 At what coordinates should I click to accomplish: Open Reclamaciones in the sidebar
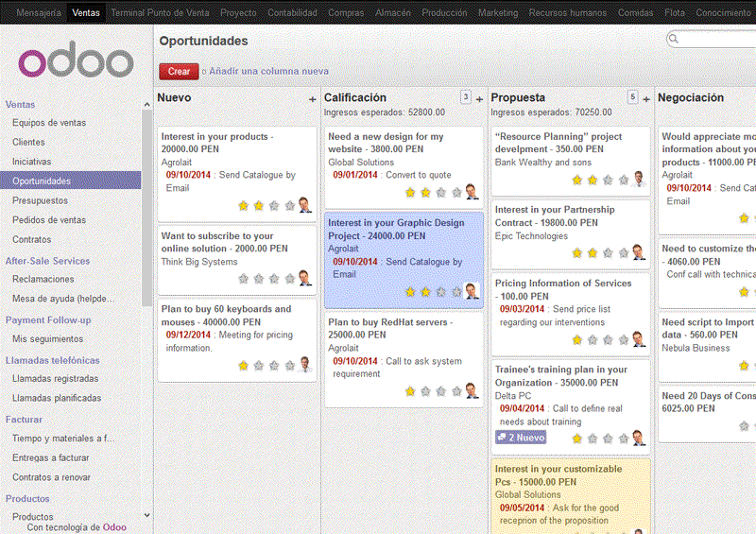(x=43, y=279)
